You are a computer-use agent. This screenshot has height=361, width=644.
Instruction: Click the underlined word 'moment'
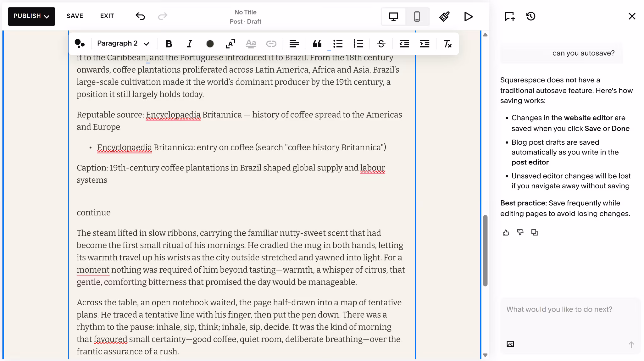pyautogui.click(x=93, y=270)
